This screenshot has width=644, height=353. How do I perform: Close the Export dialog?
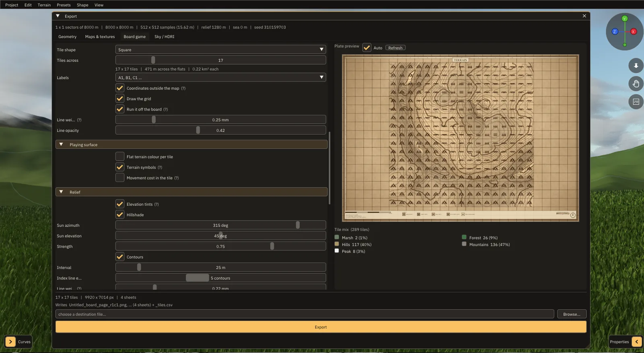[x=584, y=16]
